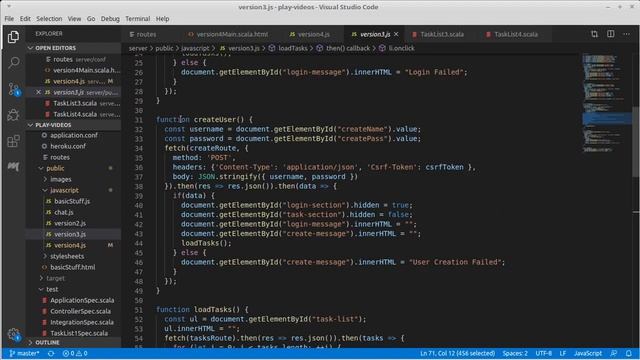Viewport: 640px width, 360px height.
Task: Open the View menu
Action: tap(74, 19)
